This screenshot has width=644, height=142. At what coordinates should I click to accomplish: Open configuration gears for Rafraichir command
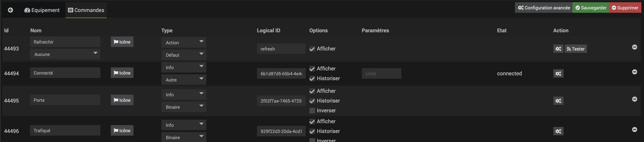coord(558,49)
